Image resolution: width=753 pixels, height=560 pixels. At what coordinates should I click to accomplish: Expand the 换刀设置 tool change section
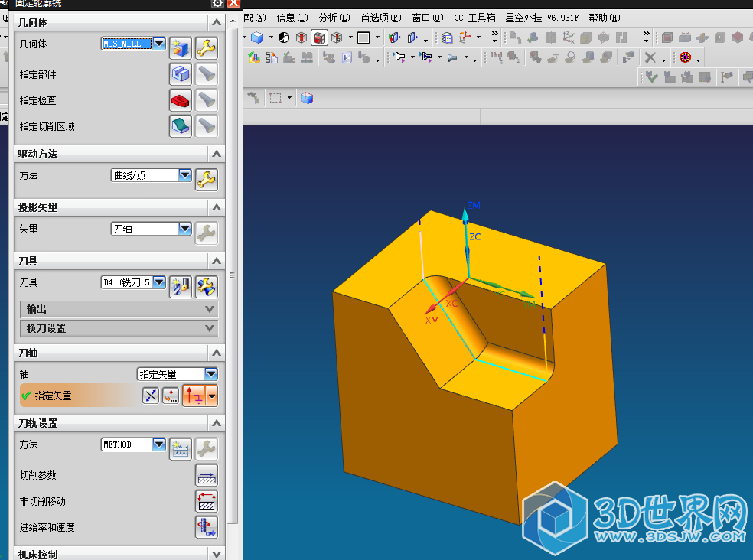click(119, 328)
